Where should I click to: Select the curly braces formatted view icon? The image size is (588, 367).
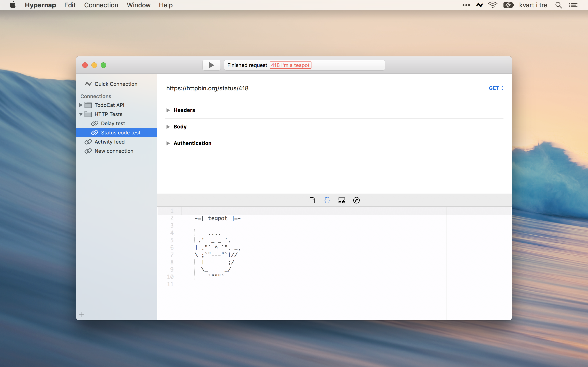(x=327, y=200)
